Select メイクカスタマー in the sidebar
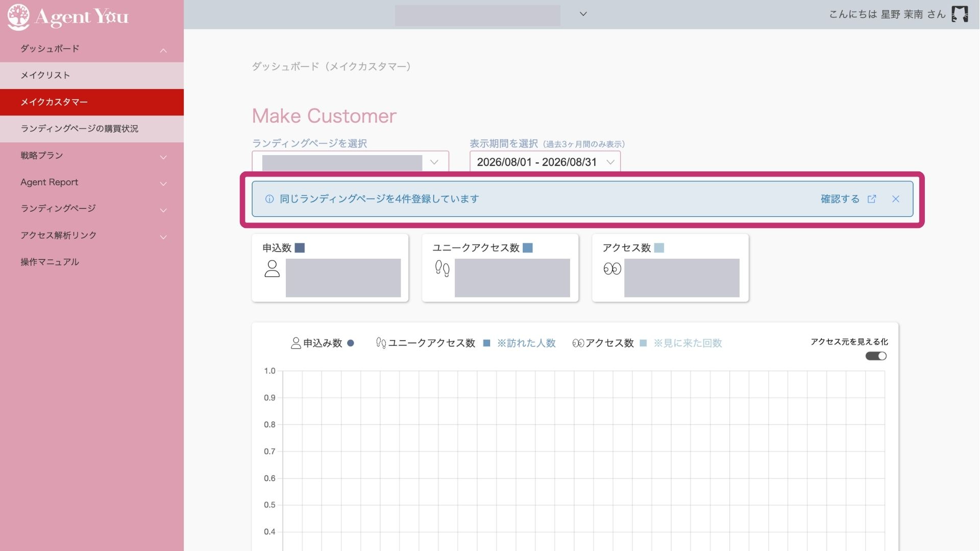980x551 pixels. (92, 102)
